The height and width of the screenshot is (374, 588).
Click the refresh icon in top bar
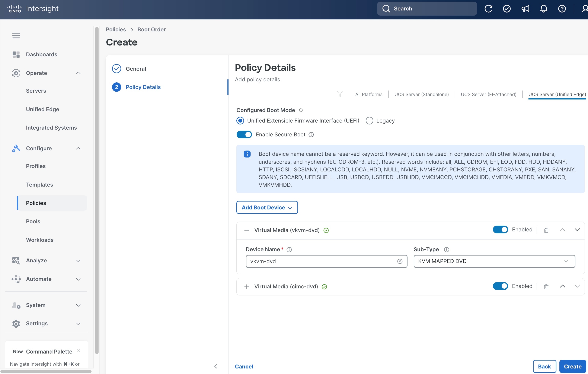point(488,9)
